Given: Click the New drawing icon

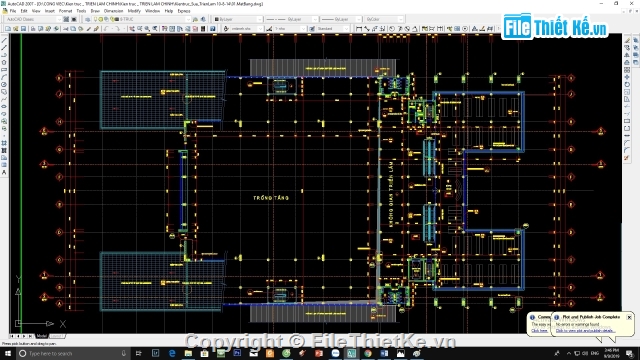Looking at the screenshot, I should tap(8, 29).
